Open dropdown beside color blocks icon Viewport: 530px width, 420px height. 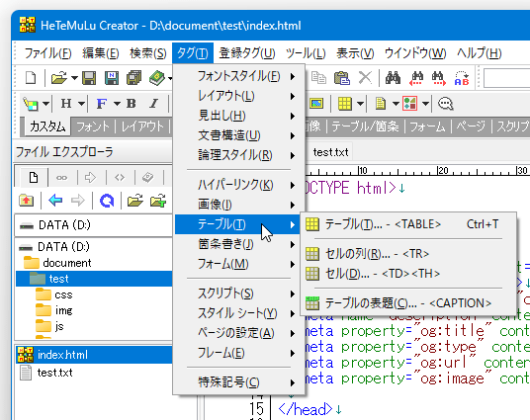[x=425, y=104]
